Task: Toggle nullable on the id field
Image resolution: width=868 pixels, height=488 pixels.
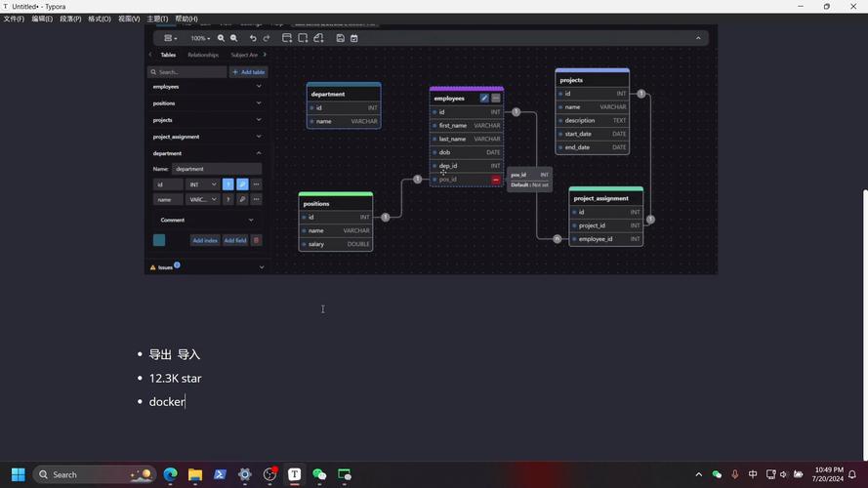Action: (x=228, y=184)
